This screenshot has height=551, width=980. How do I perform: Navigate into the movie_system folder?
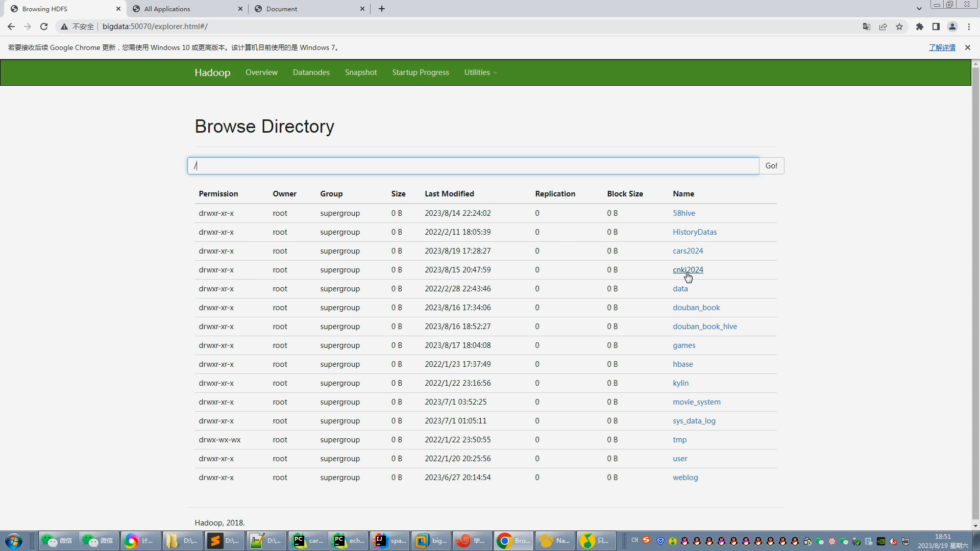click(697, 402)
